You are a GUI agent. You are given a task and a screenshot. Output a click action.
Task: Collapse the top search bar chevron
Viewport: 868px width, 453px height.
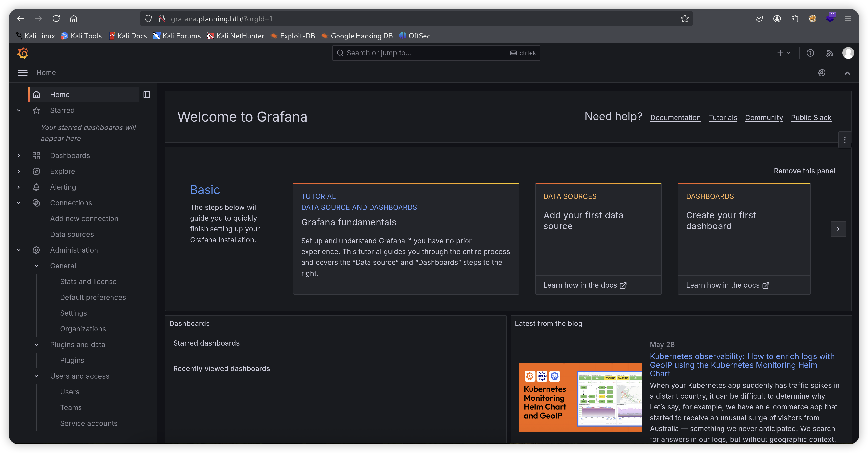847,73
